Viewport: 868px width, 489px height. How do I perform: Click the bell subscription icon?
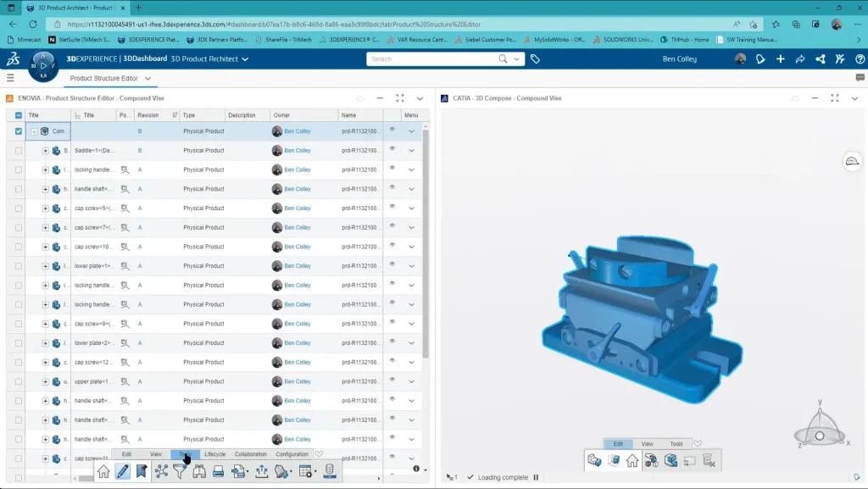coord(281,471)
